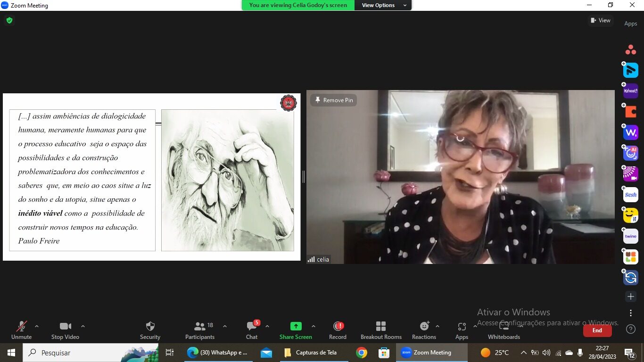This screenshot has width=644, height=362.
Task: Expand the Reactions options arrow
Action: coord(437,326)
